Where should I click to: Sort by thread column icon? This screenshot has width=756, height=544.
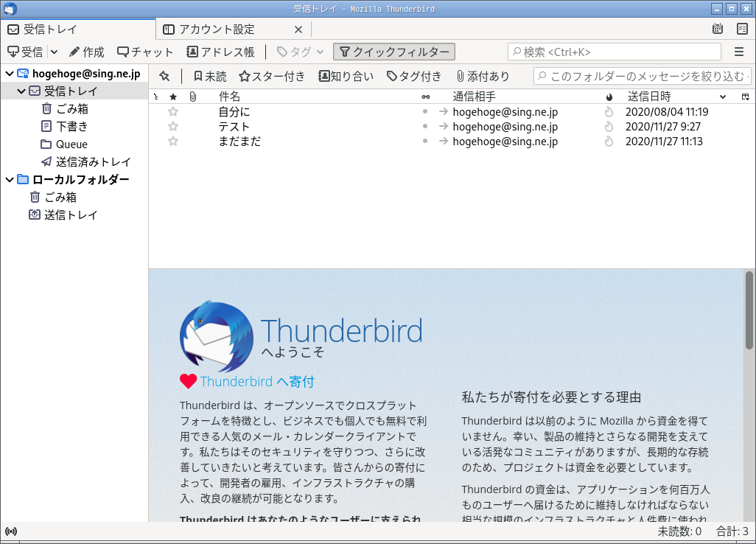coord(156,97)
